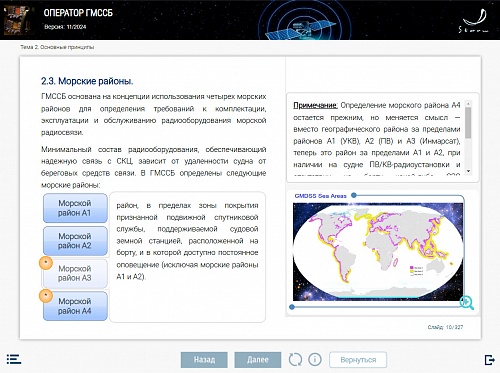This screenshot has height=373, width=500.
Task: Click the circular refresh arrows icon
Action: (x=295, y=360)
